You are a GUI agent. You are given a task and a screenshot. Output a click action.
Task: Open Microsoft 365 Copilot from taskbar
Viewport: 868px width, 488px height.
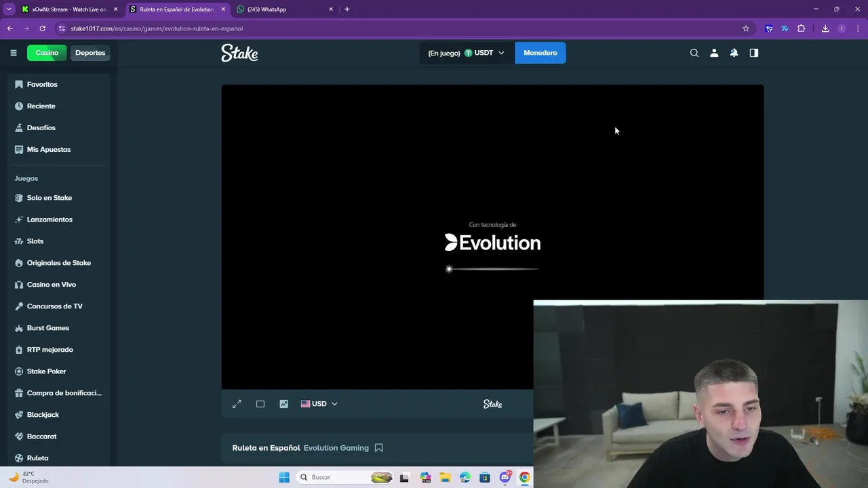coord(425,477)
